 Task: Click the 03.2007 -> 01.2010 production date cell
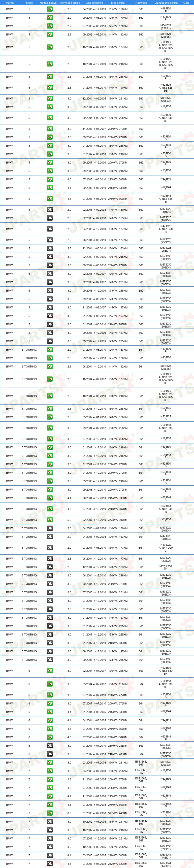coord(94,417)
